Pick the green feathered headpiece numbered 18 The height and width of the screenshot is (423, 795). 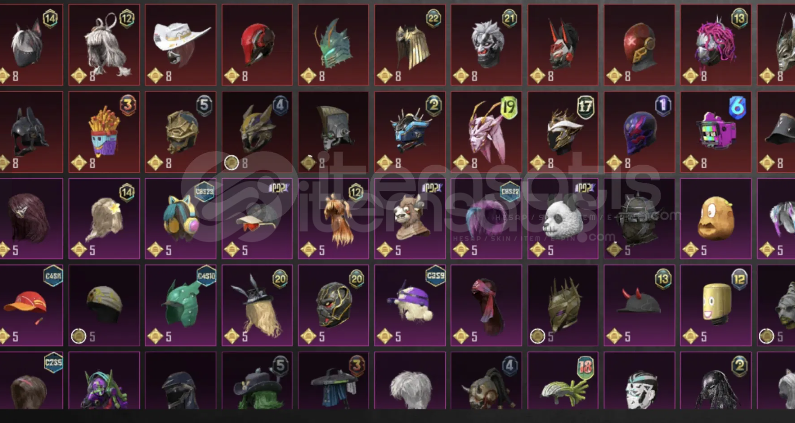point(563,381)
